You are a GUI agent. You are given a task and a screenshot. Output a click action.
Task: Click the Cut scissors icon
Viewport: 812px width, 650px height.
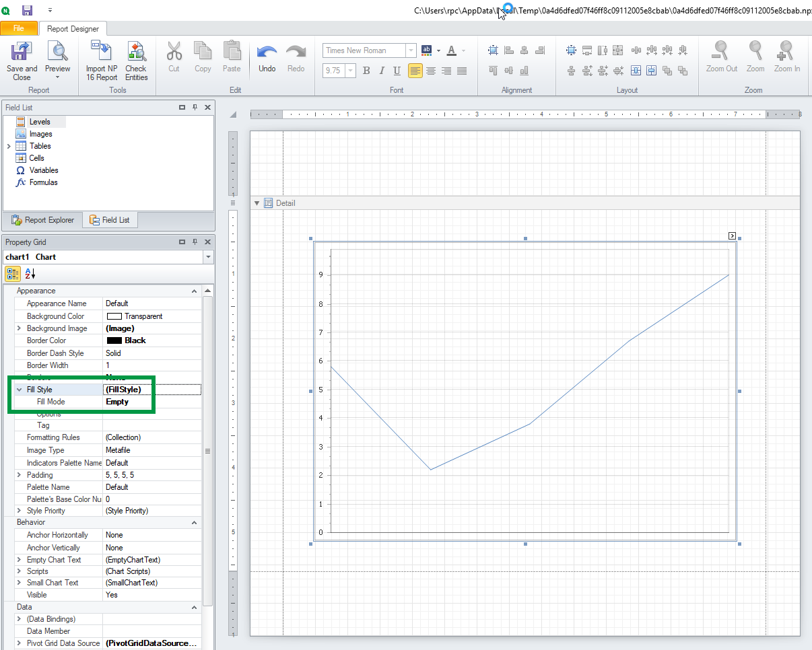coord(174,52)
